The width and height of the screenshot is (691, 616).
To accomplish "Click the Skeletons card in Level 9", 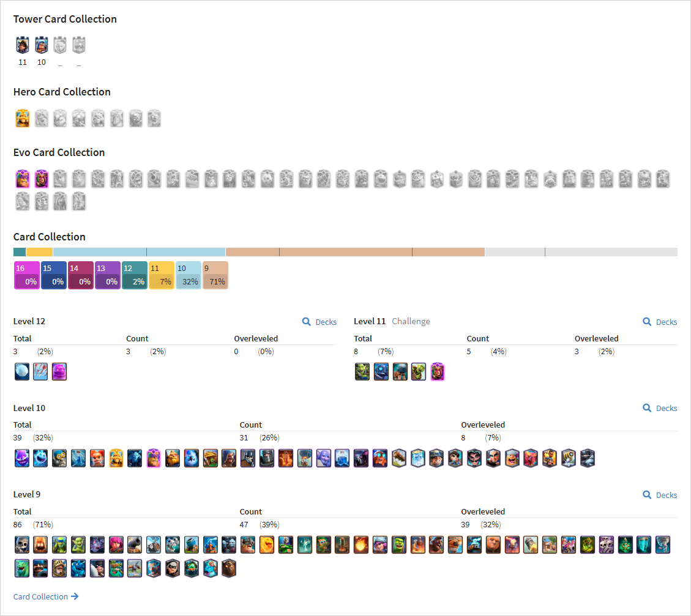I will point(21,545).
